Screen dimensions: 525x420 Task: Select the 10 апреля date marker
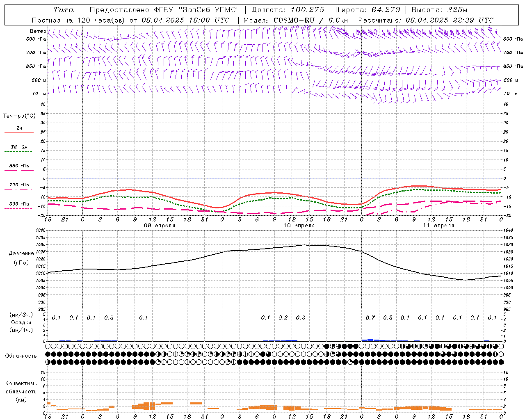[299, 226]
